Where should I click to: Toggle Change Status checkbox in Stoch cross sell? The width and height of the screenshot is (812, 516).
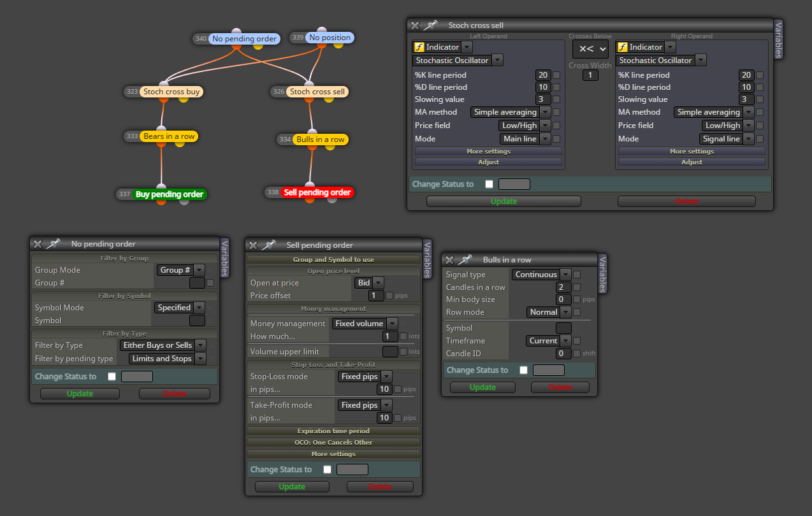click(489, 184)
